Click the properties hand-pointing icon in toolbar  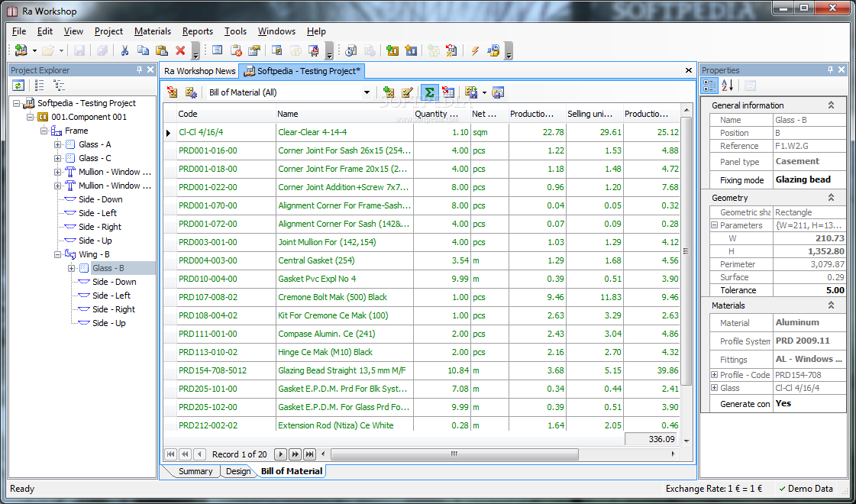(254, 51)
